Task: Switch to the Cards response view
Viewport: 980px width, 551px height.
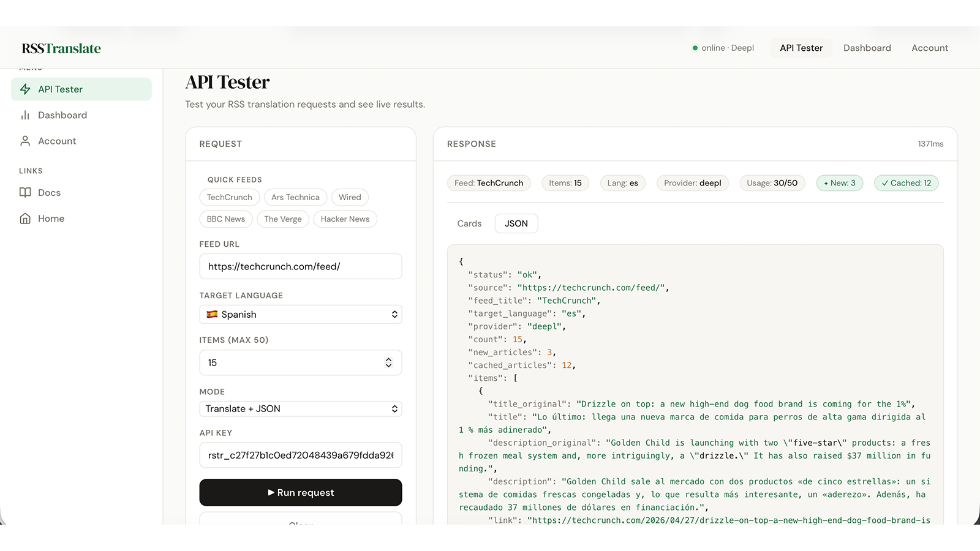Action: [x=469, y=223]
